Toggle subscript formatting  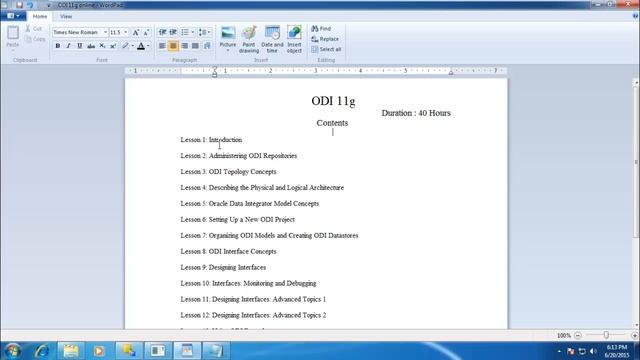pyautogui.click(x=102, y=46)
